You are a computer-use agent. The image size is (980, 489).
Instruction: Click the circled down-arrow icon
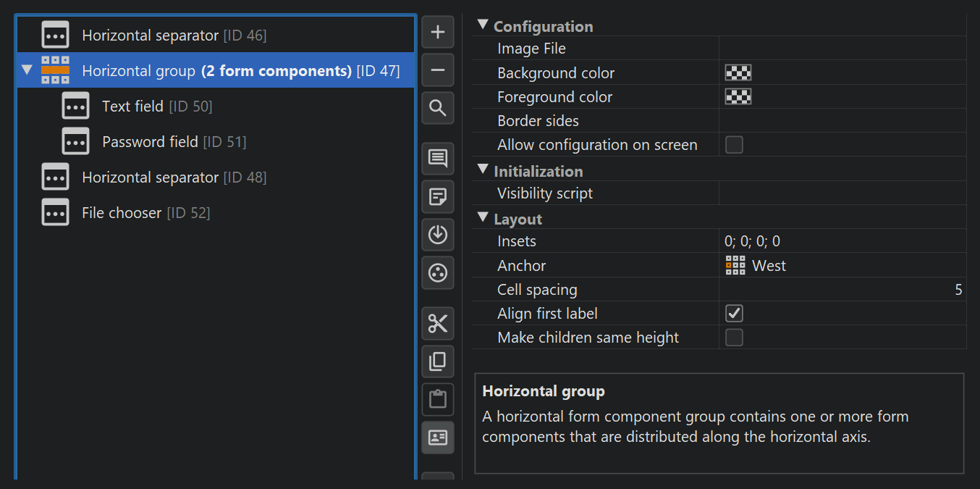(438, 235)
